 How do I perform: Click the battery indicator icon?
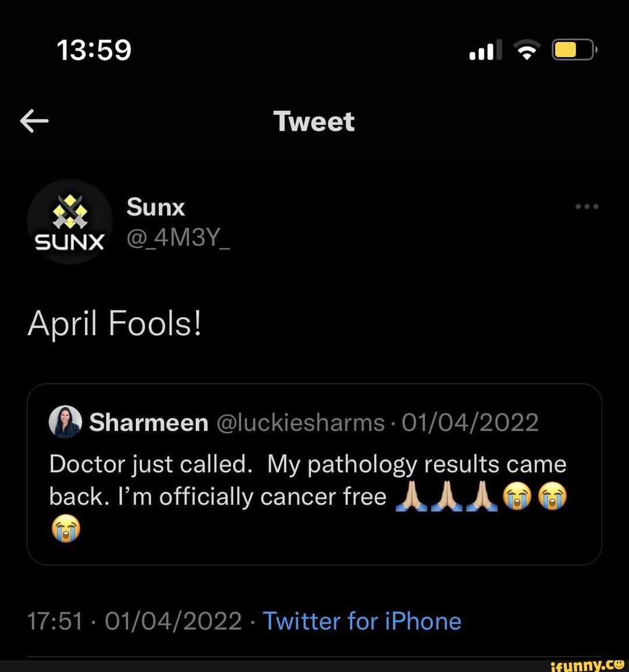click(573, 51)
